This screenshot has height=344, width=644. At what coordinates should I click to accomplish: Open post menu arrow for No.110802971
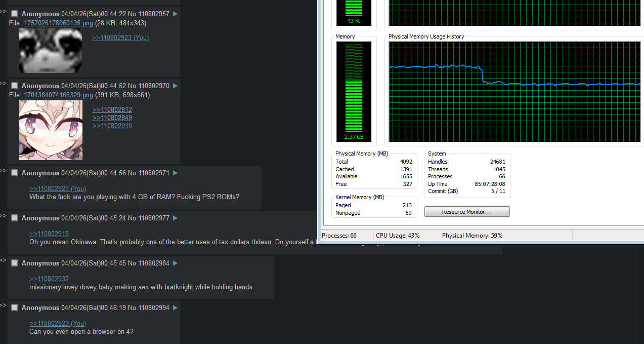(176, 173)
